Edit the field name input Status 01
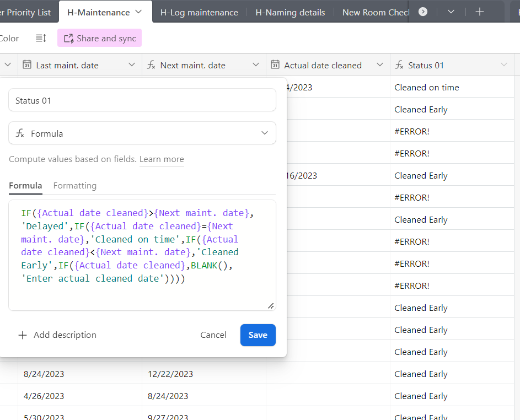This screenshot has width=520, height=420. pos(142,100)
